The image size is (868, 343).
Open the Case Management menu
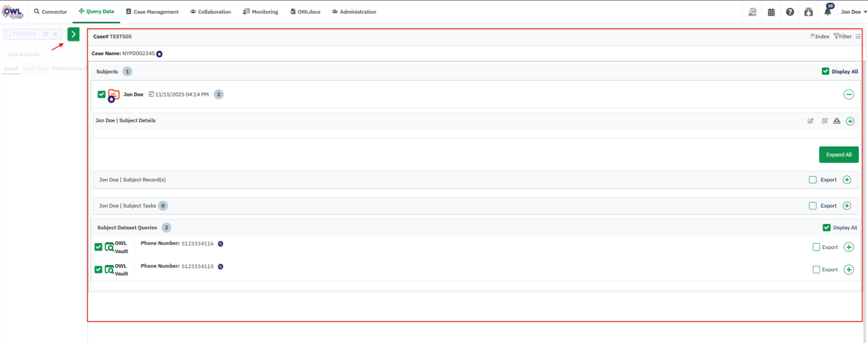(x=152, y=12)
